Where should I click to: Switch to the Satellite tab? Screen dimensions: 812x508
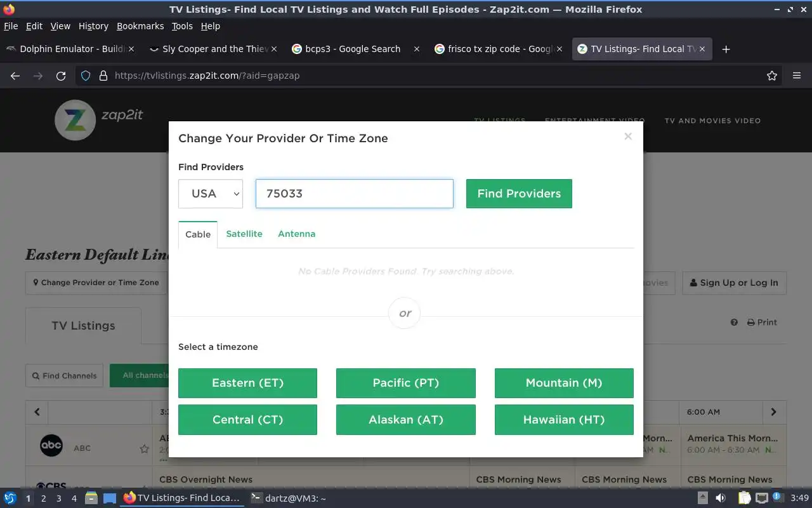(244, 234)
